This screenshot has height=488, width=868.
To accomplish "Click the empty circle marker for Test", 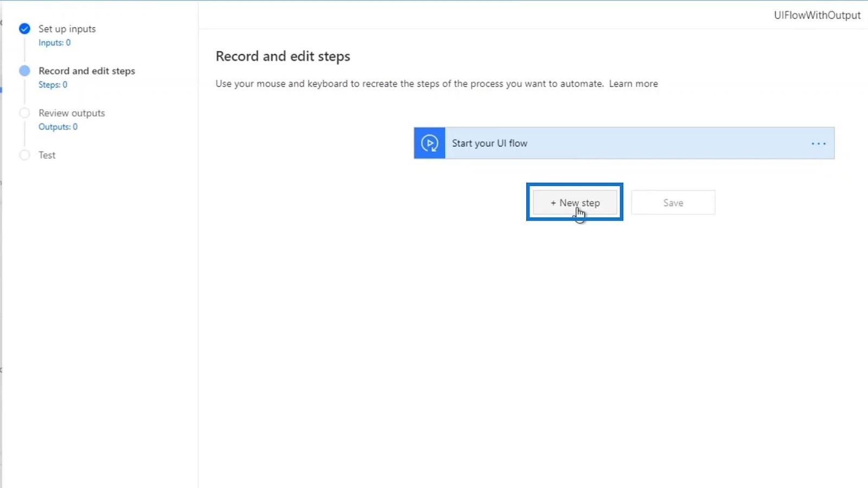I will pos(24,155).
